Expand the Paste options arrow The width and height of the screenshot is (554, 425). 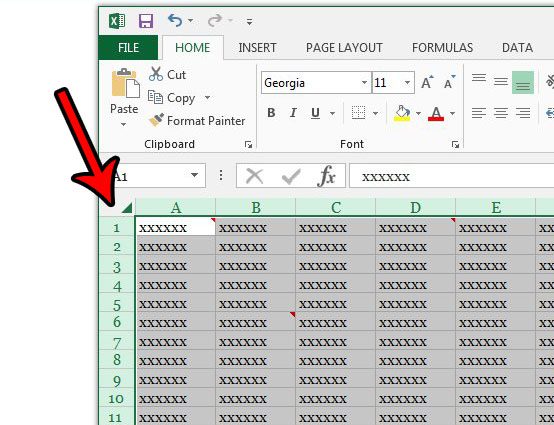coord(123,124)
